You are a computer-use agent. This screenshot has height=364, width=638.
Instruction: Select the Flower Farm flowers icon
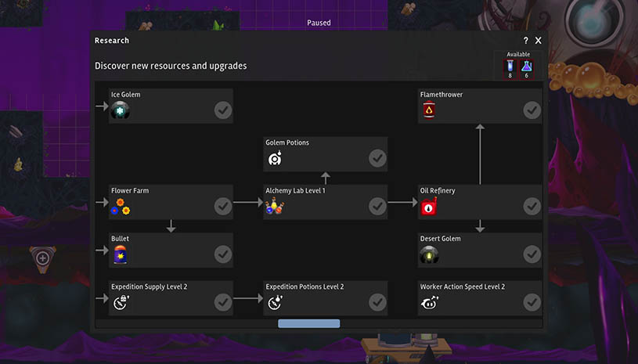120,207
